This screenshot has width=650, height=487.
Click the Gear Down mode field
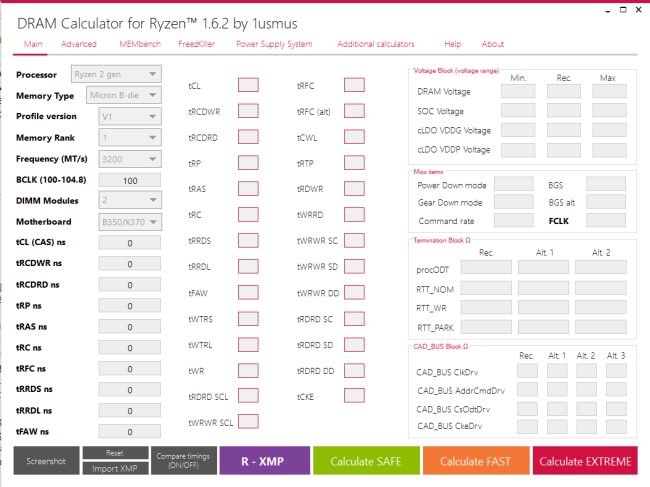tap(514, 201)
